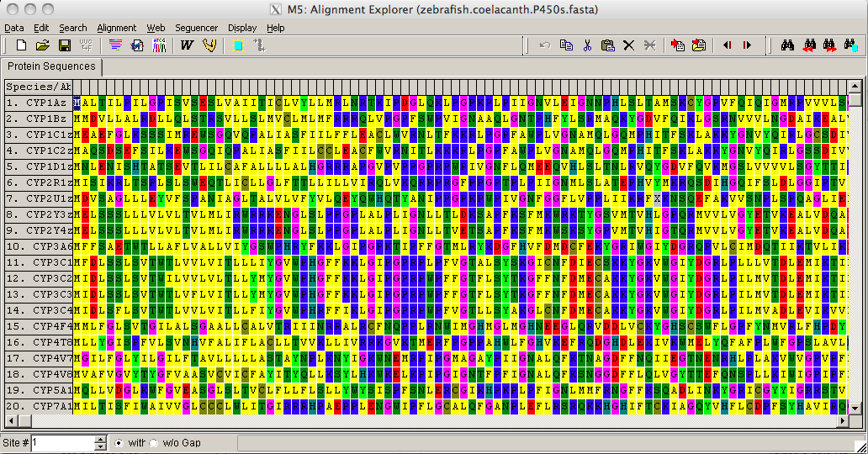Open the Display menu
Image resolution: width=868 pixels, height=454 pixels.
242,28
